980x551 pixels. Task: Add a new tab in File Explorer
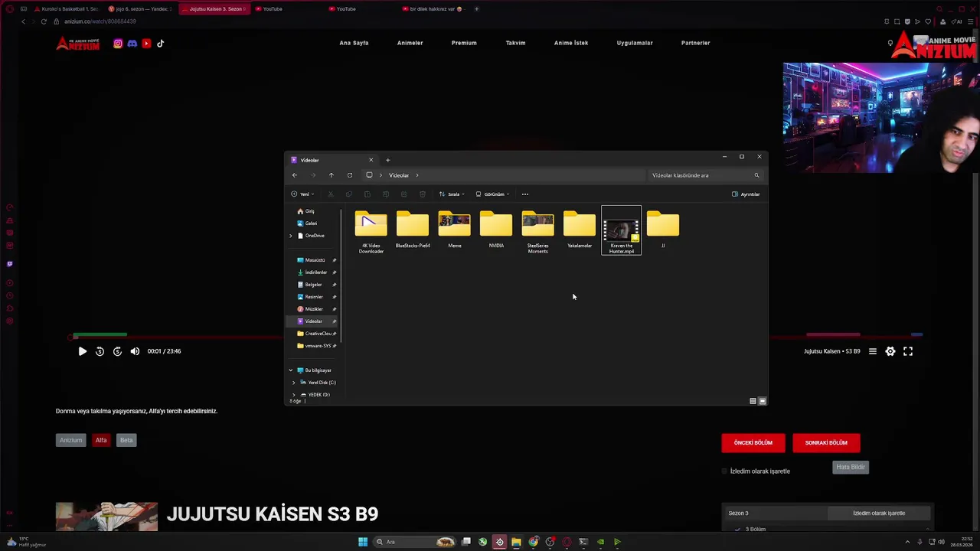coord(387,160)
